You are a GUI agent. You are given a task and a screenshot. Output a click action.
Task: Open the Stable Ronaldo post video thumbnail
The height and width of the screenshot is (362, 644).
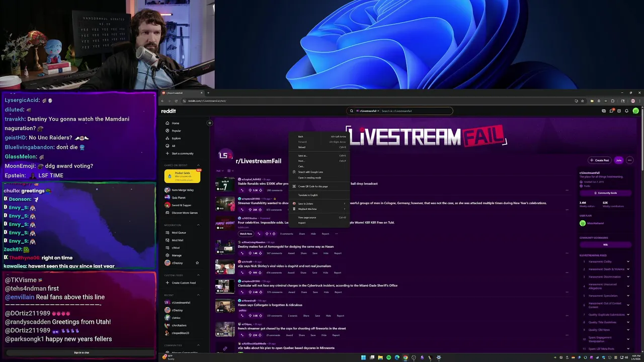(x=225, y=184)
